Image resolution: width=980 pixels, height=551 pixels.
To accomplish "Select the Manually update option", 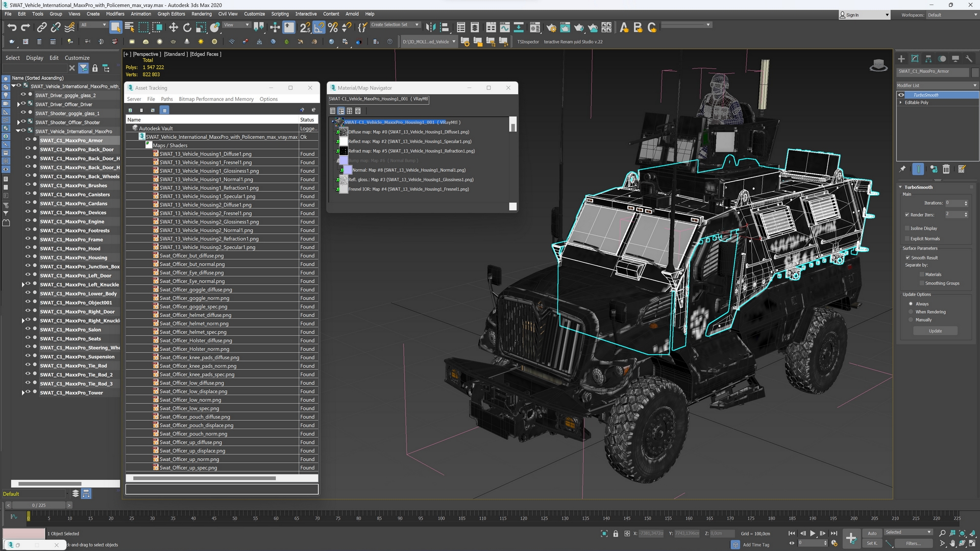I will (911, 320).
